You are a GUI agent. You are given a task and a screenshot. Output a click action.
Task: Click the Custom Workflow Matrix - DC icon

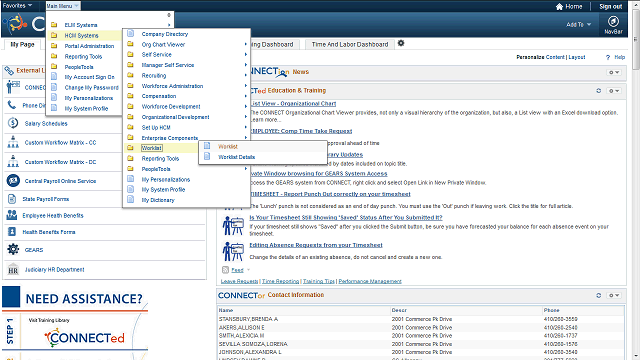tap(13, 161)
